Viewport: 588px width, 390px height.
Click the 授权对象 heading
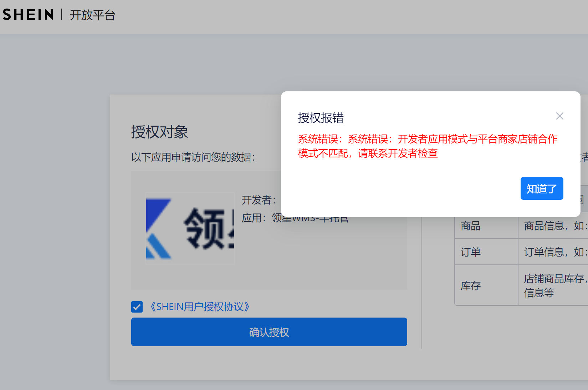point(159,132)
